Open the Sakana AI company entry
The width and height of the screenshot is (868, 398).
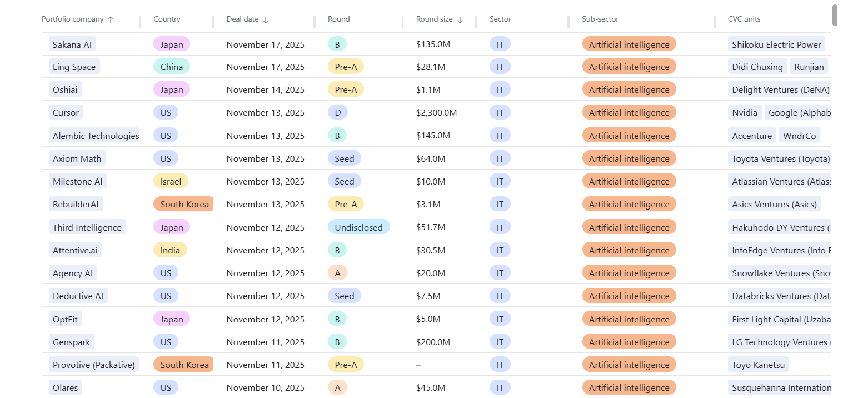tap(72, 44)
